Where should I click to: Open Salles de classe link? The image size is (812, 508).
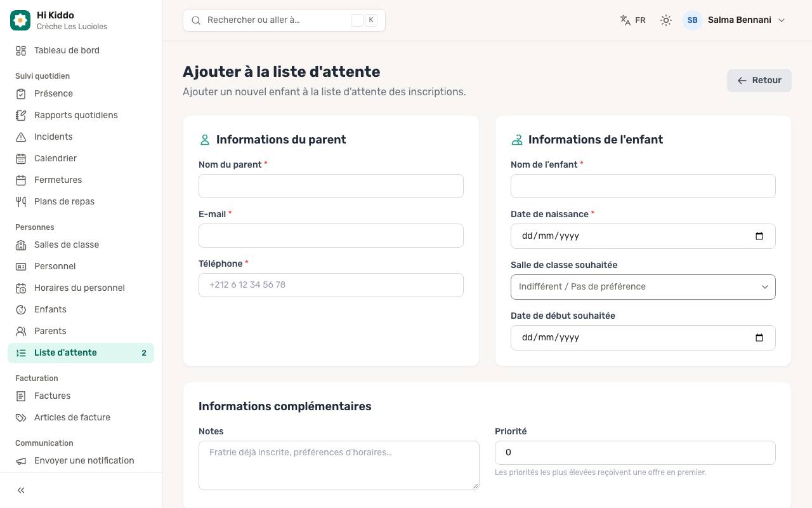pos(81,245)
